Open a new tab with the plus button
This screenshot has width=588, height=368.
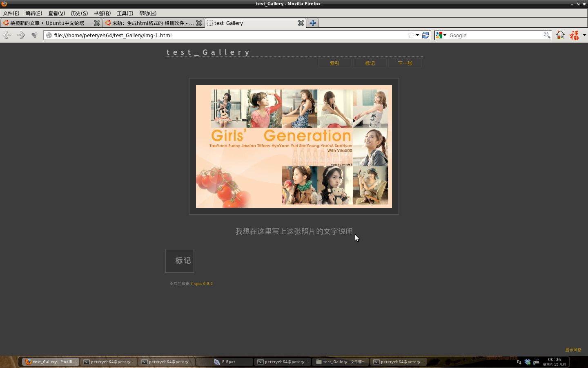click(313, 23)
